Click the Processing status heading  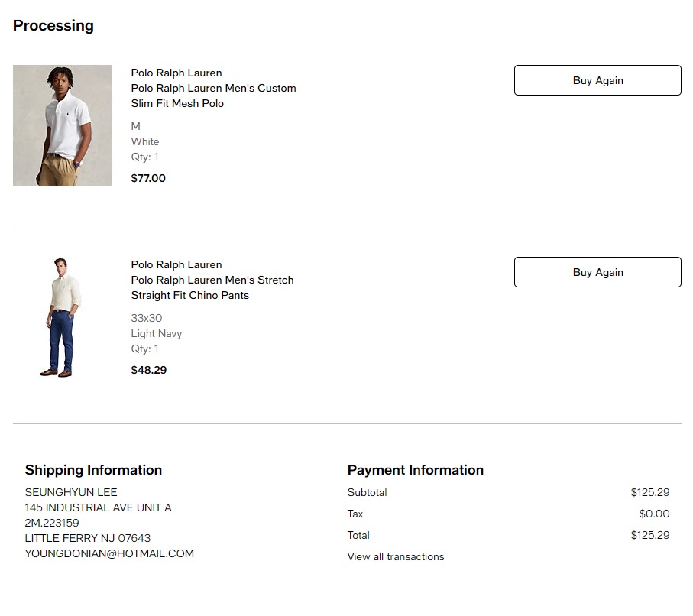tap(53, 25)
